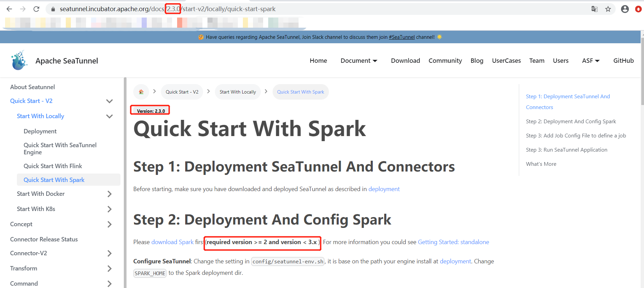The image size is (644, 288).
Task: Jump to What's More in table of contents
Action: point(541,164)
